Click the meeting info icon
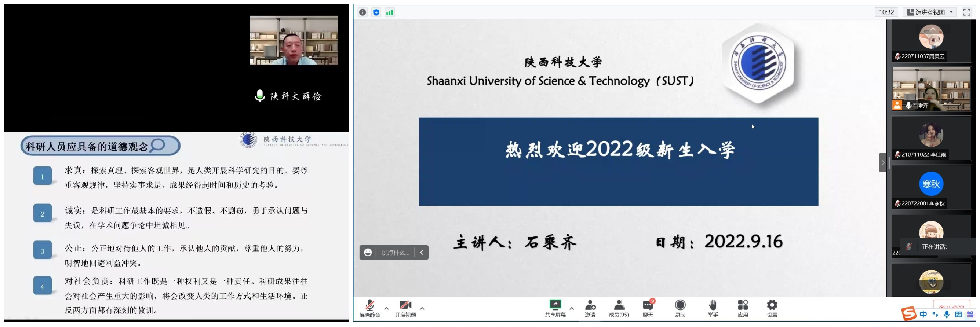980x327 pixels. click(363, 12)
